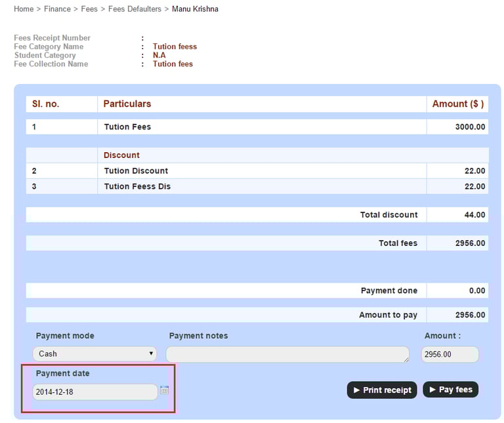Click the Amount field showing 2956.00
This screenshot has height=423, width=504.
point(450,354)
